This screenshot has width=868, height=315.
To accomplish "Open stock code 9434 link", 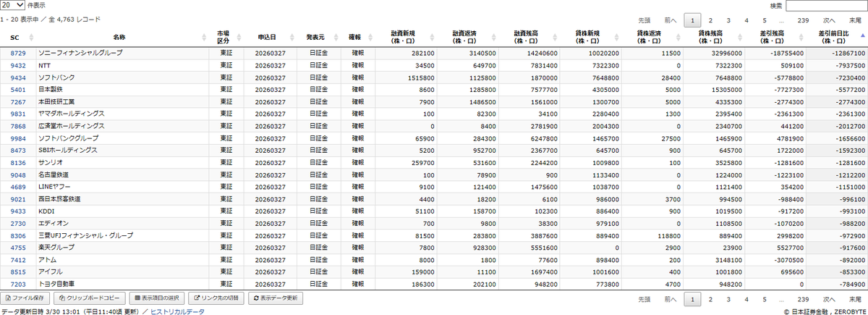I will coord(18,77).
